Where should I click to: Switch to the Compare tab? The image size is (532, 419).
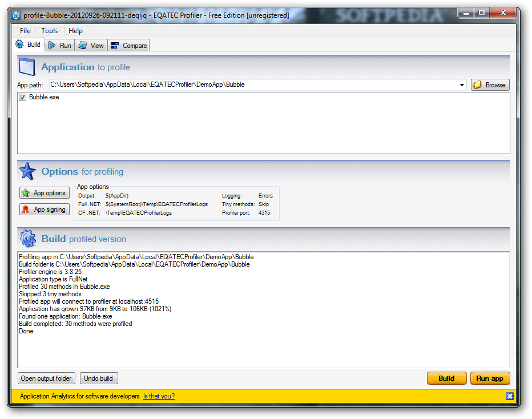tap(128, 46)
